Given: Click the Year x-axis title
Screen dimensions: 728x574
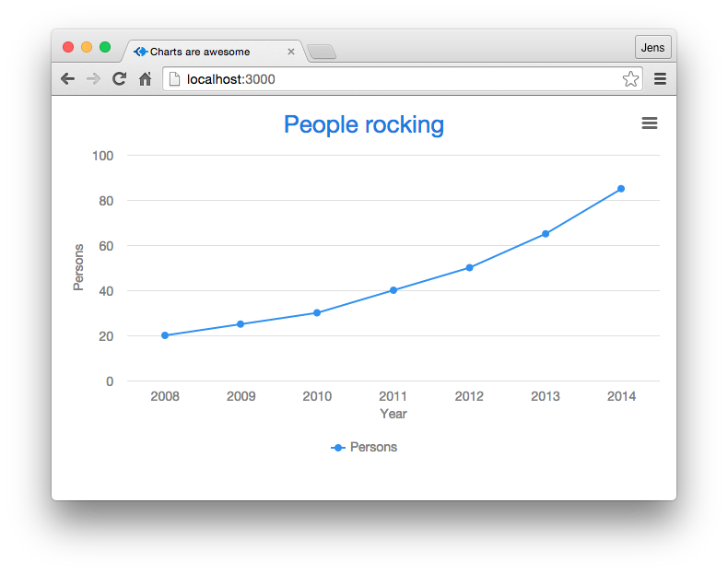Looking at the screenshot, I should [393, 414].
